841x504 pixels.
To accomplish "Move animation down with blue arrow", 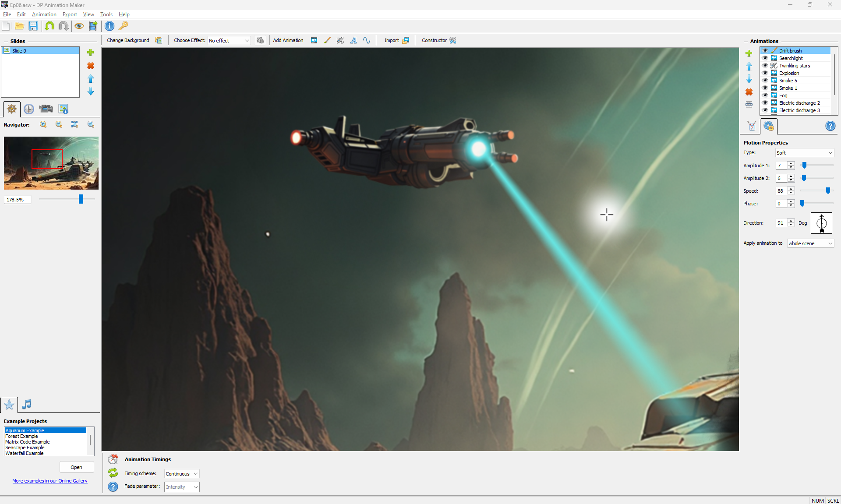I will click(749, 79).
